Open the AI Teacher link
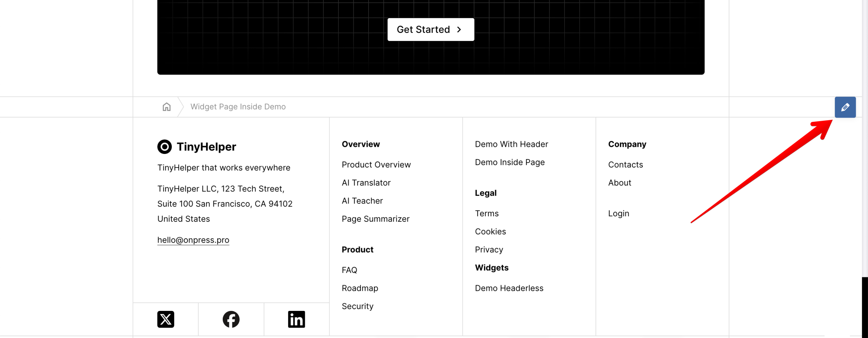 (x=362, y=201)
